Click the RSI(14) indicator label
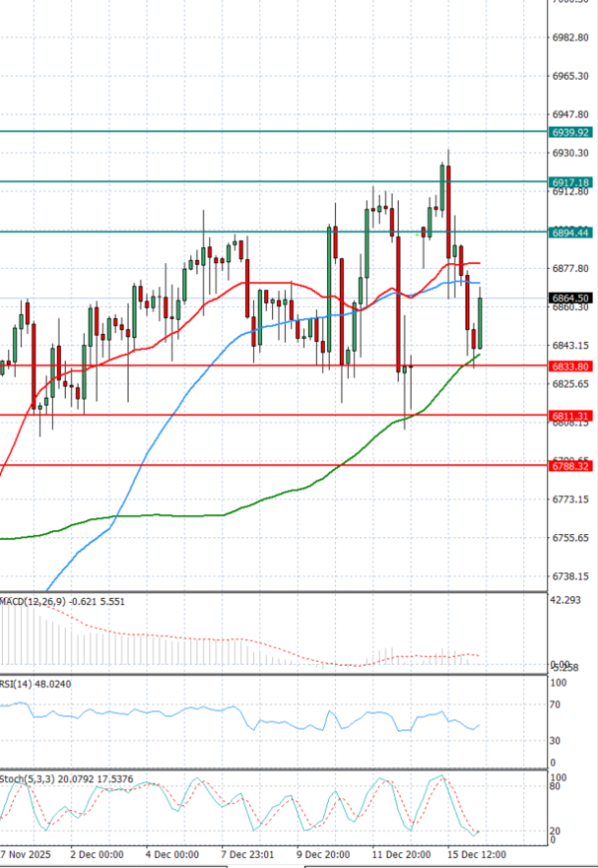This screenshot has height=868, width=598. pyautogui.click(x=21, y=685)
